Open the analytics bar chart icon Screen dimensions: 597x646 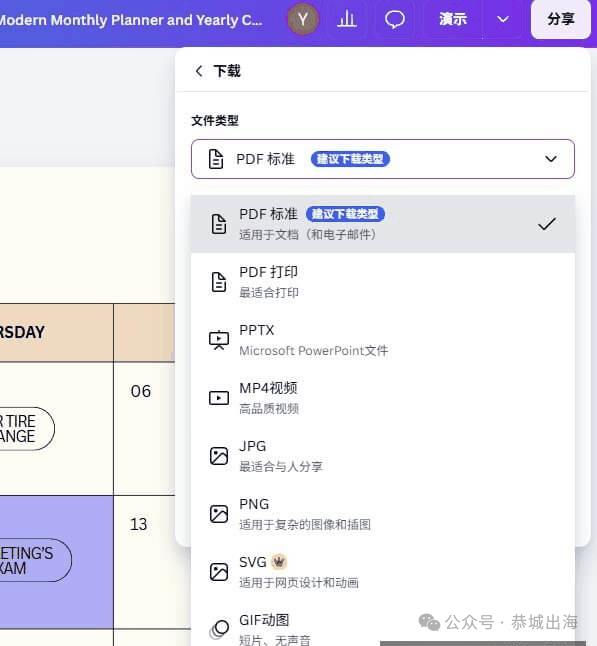346,19
